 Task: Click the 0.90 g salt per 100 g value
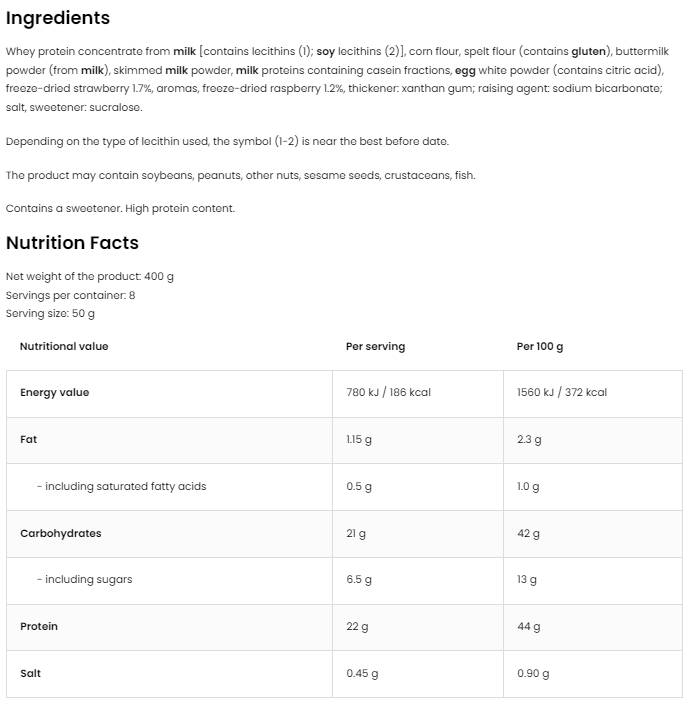tap(532, 674)
